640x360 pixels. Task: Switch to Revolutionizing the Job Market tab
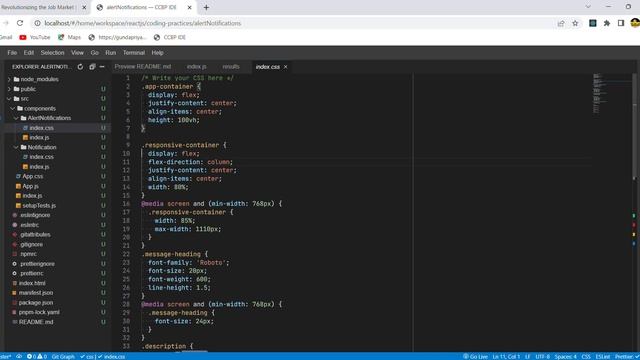(x=39, y=7)
